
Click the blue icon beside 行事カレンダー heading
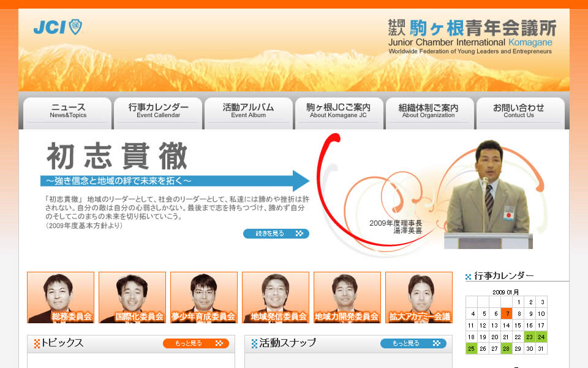469,277
